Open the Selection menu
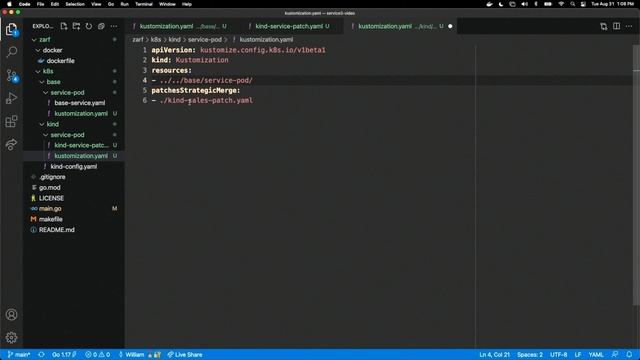Image resolution: width=640 pixels, height=360 pixels. [x=75, y=4]
